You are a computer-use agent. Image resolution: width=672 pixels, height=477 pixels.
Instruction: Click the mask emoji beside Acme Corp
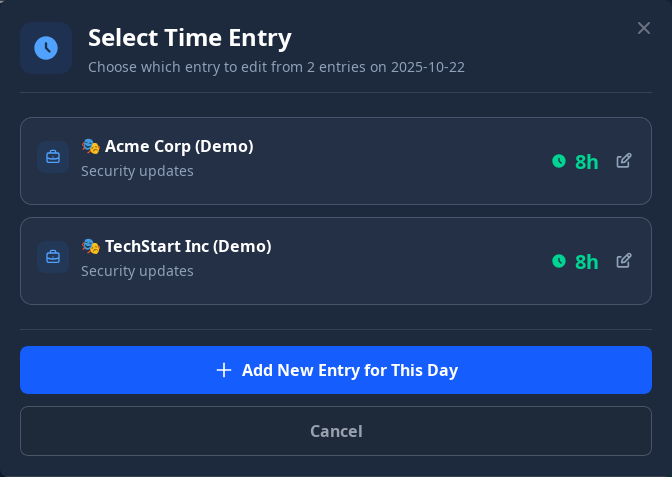click(91, 147)
